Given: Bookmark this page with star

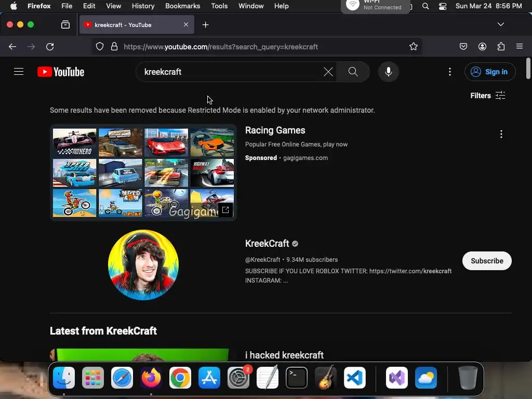Looking at the screenshot, I should point(413,46).
